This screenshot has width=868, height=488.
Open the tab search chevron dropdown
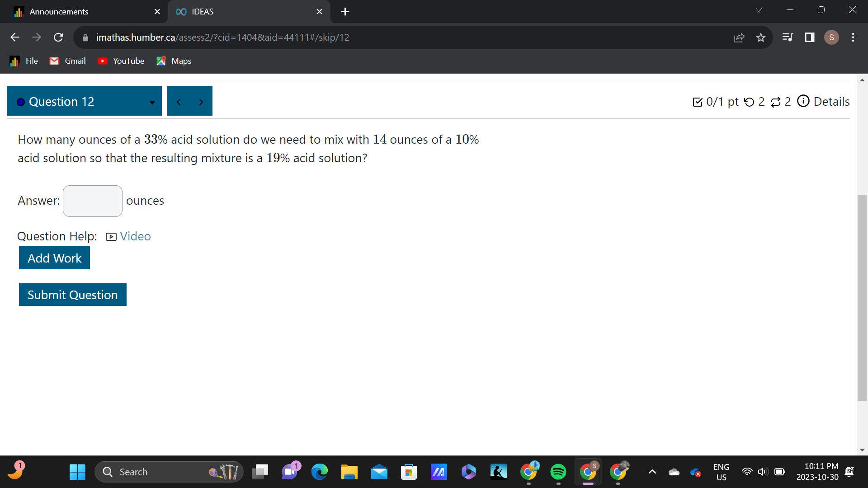(x=759, y=10)
